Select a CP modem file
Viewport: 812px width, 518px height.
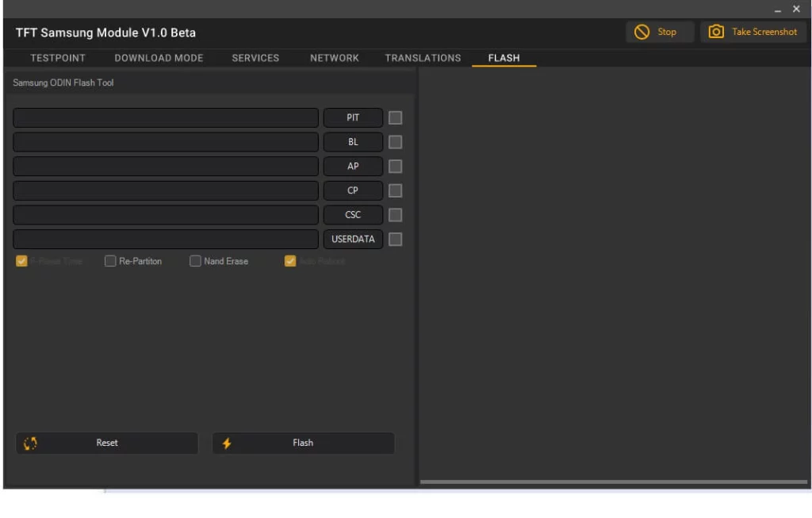(353, 190)
